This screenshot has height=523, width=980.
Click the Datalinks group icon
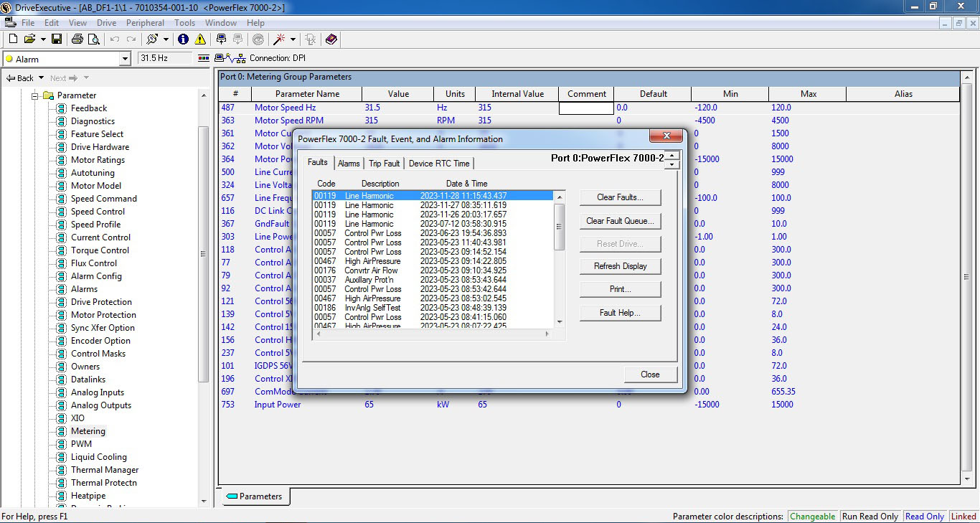coord(62,380)
